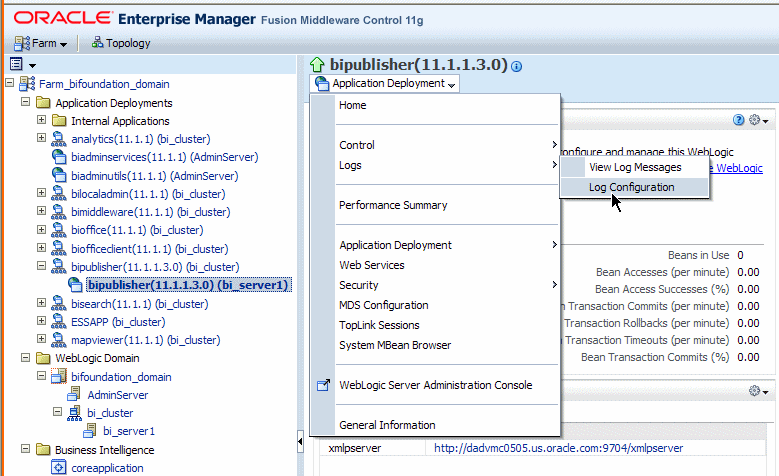The width and height of the screenshot is (779, 476).
Task: Collapse the Farm_bifoundation_domain node
Action: point(9,83)
